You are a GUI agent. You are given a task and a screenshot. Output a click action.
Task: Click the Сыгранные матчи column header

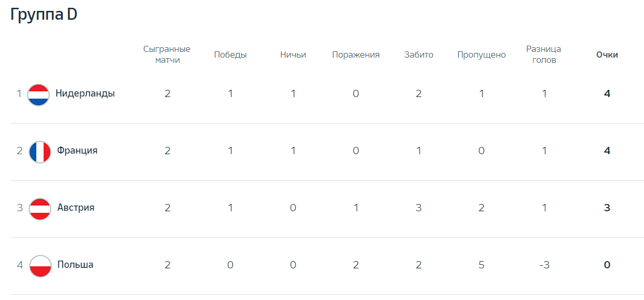point(167,54)
